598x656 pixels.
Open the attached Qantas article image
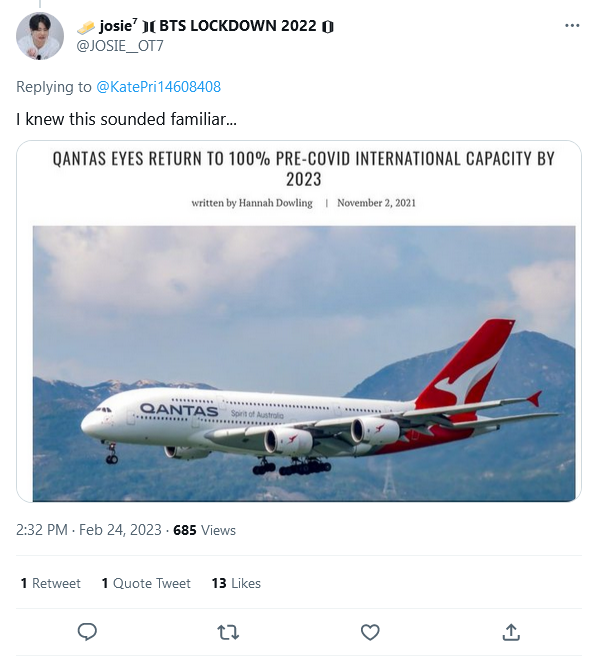pyautogui.click(x=299, y=321)
